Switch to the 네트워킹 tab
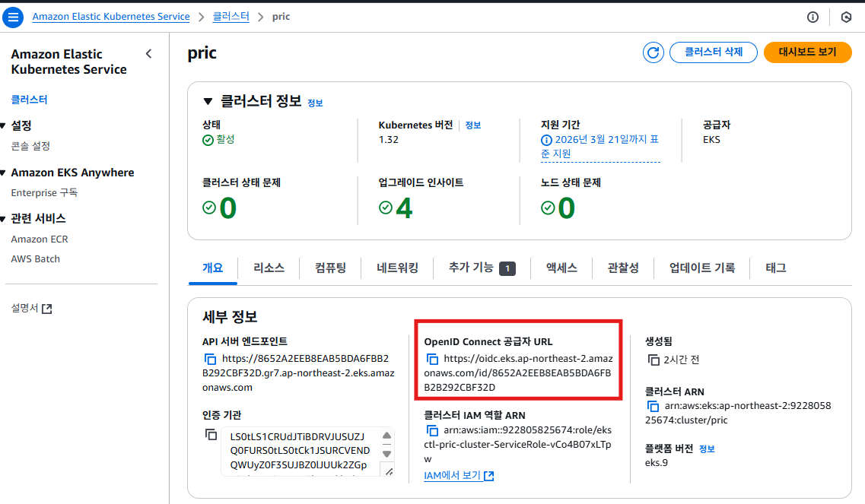This screenshot has height=504, width=865. [x=397, y=268]
